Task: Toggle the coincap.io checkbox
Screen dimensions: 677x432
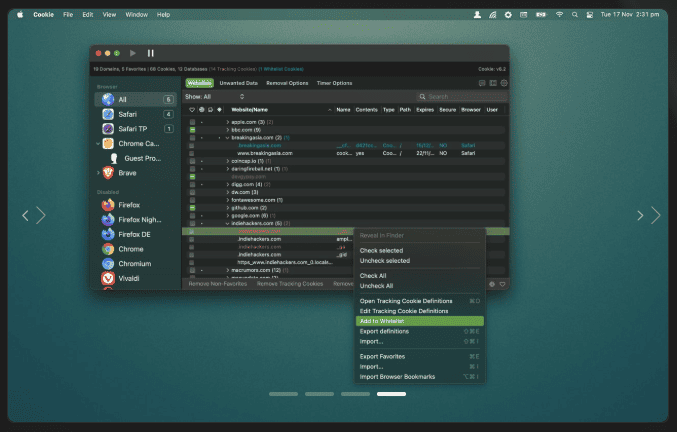Action: pos(192,161)
